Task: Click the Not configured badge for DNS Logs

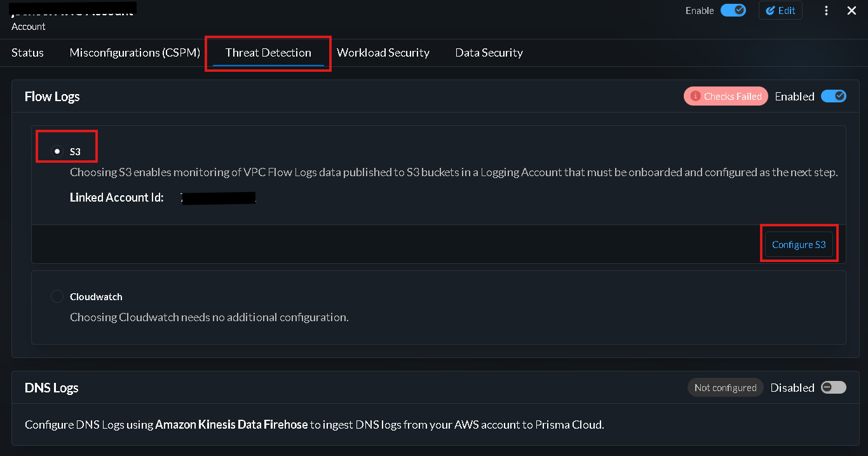Action: (725, 388)
